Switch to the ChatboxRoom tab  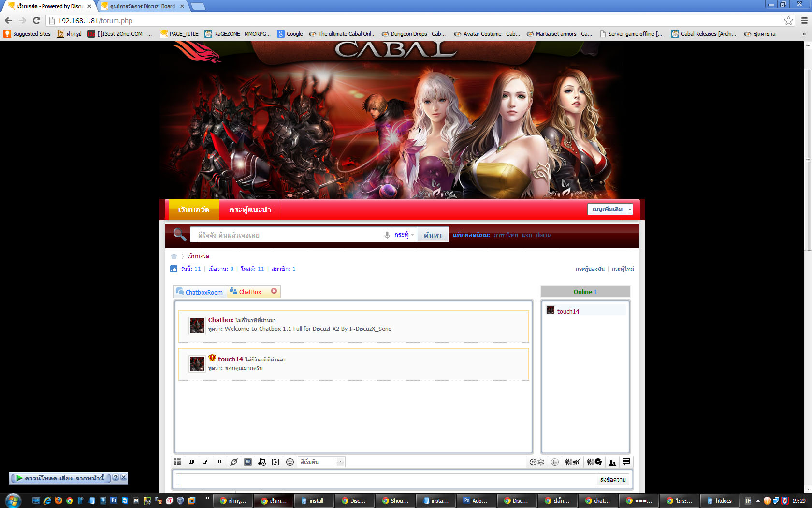[x=200, y=292]
